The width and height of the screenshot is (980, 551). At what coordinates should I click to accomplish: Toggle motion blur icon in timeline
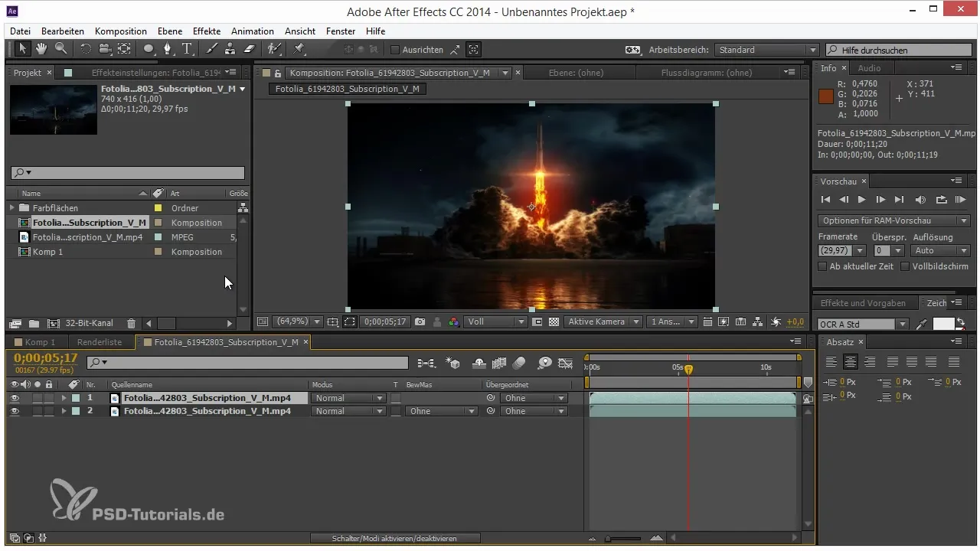[519, 363]
